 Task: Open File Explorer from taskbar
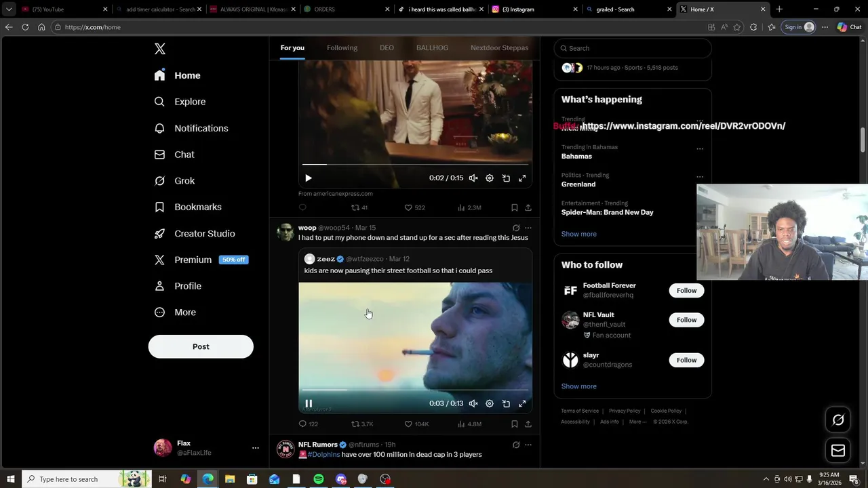click(x=230, y=479)
